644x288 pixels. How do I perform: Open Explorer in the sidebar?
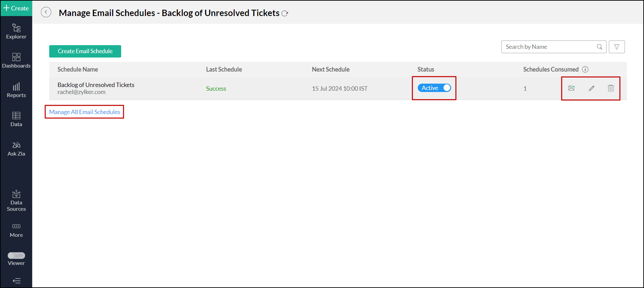(16, 31)
